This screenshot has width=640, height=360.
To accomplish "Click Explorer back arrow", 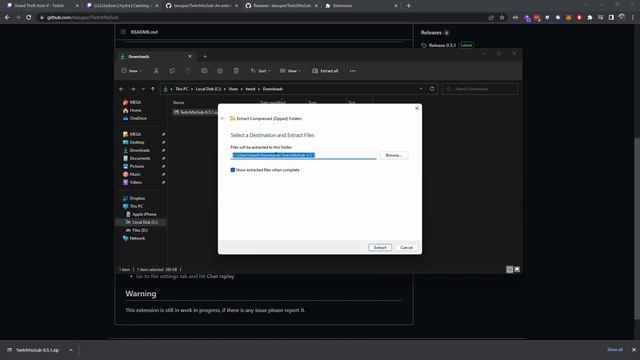I will [121, 89].
